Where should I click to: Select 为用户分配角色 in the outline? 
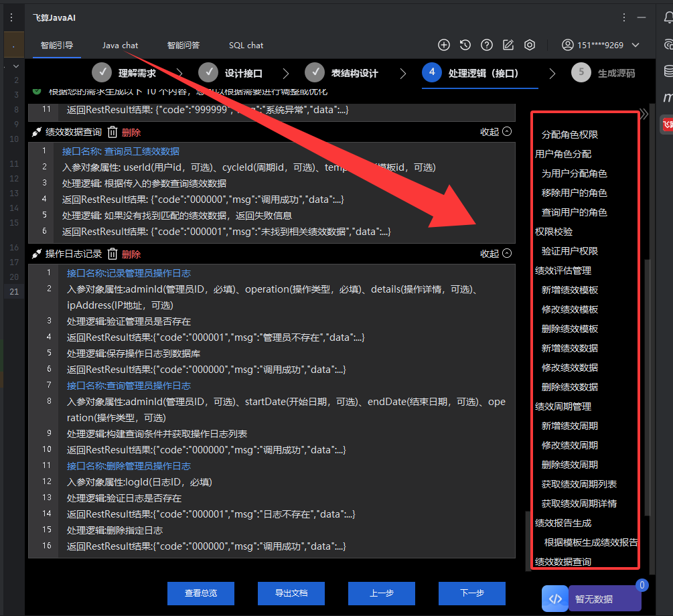tap(575, 173)
